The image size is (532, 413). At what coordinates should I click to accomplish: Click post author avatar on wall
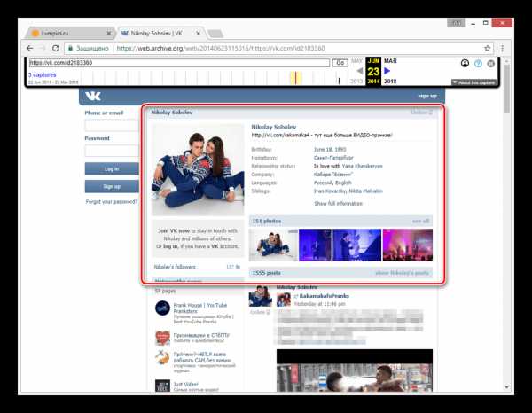pos(260,296)
